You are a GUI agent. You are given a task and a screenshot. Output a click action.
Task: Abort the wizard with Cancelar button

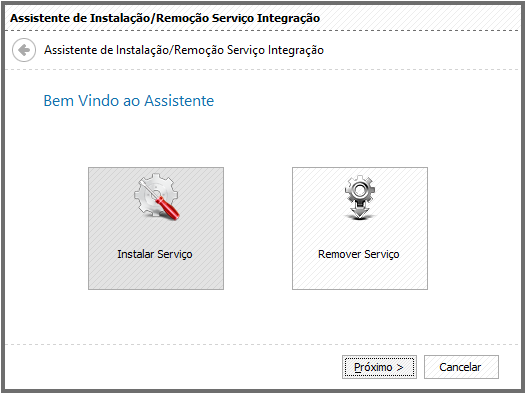461,367
